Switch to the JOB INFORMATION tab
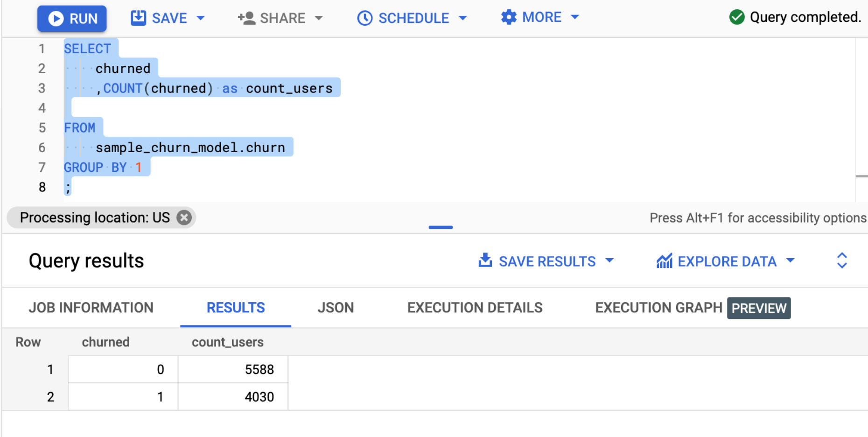The height and width of the screenshot is (437, 868). (91, 308)
